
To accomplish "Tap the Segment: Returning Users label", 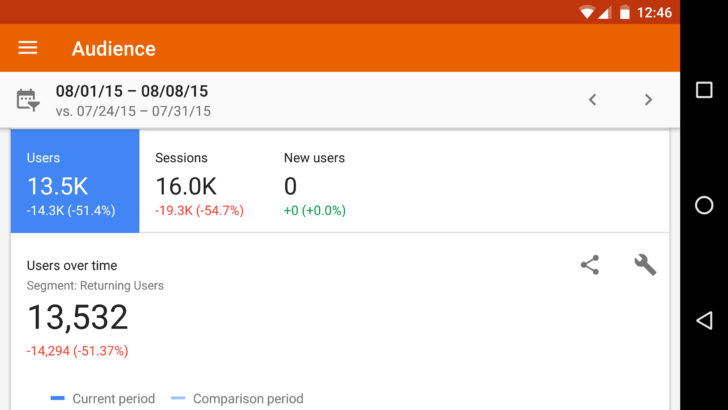I will tap(95, 286).
